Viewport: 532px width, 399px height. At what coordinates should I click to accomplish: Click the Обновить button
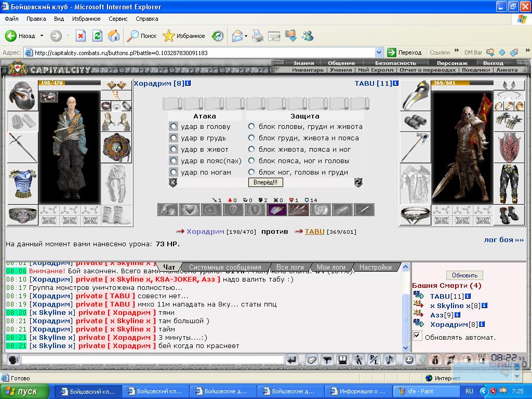pyautogui.click(x=464, y=275)
